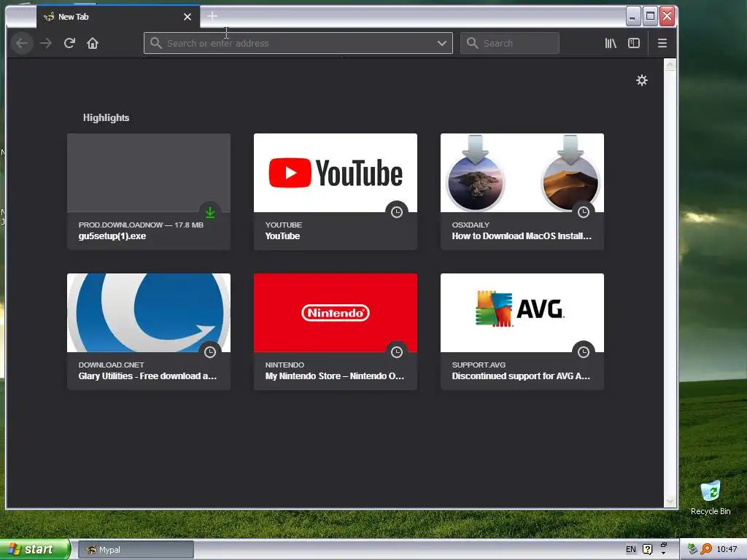Toggle the sidebars icon in toolbar
Image resolution: width=747 pixels, height=560 pixels.
[x=634, y=43]
